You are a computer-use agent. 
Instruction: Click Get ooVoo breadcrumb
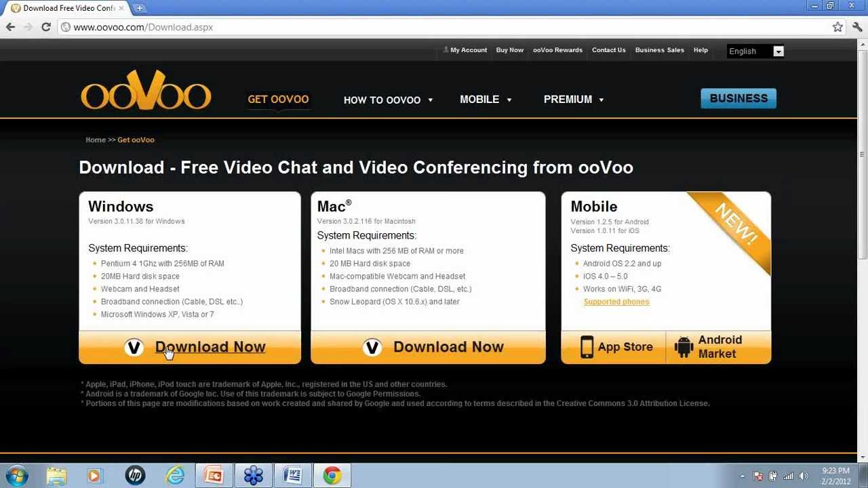tap(136, 140)
